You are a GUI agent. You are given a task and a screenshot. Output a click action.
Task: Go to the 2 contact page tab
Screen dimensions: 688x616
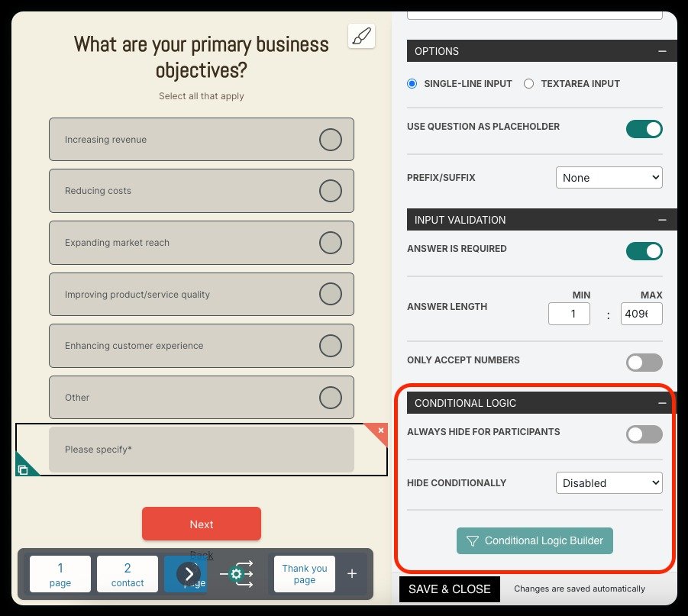point(128,574)
